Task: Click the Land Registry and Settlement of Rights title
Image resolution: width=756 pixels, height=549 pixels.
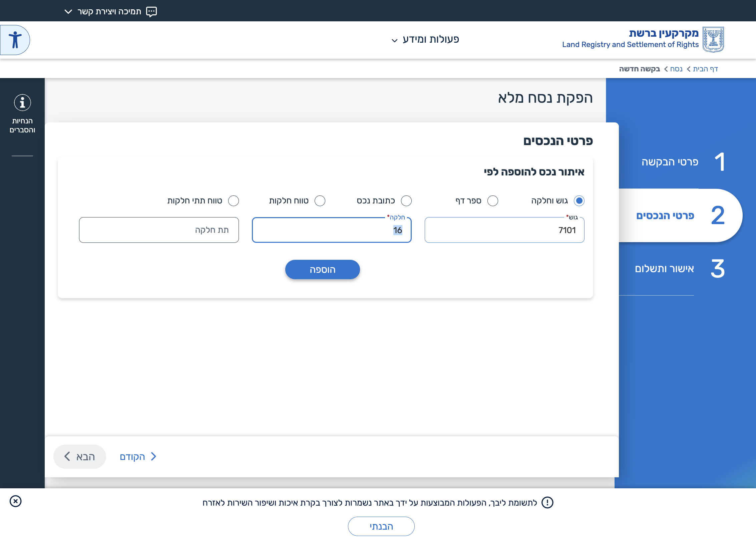Action: (x=630, y=45)
